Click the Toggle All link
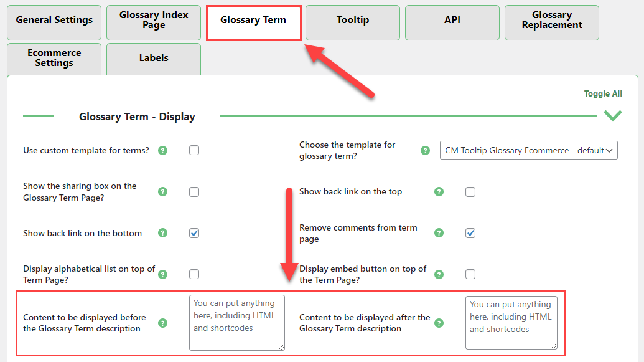The width and height of the screenshot is (644, 362). tap(603, 94)
